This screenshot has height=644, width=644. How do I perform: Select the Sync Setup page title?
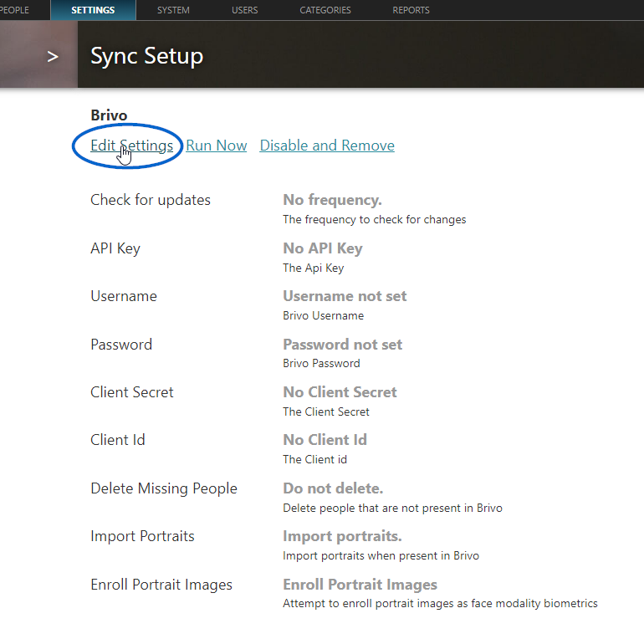[146, 56]
